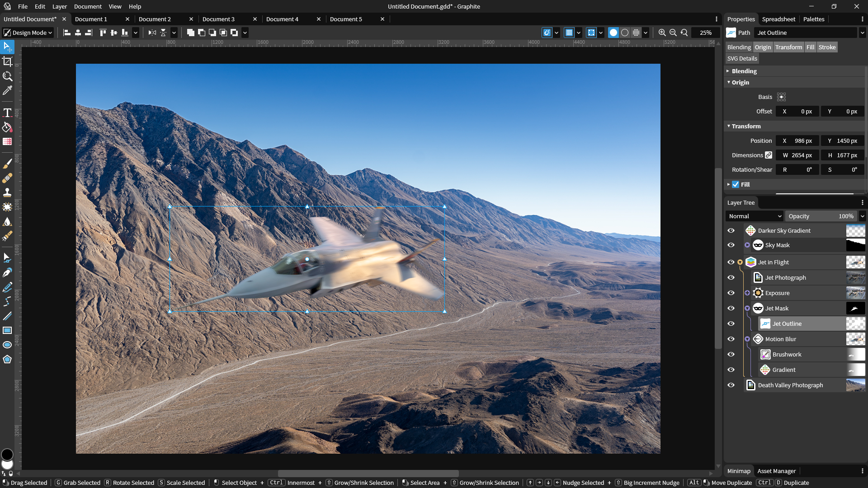Open the Normal blend mode dropdown
The height and width of the screenshot is (488, 868).
pos(754,216)
